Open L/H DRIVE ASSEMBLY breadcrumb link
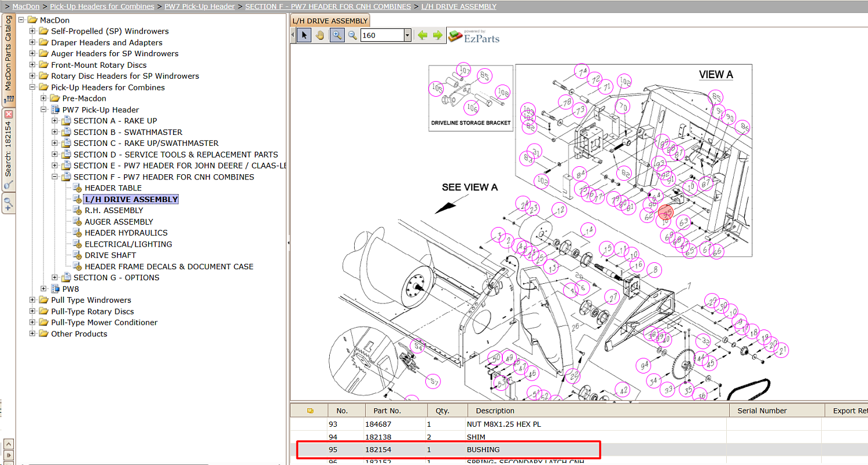The image size is (868, 465). 458,6
